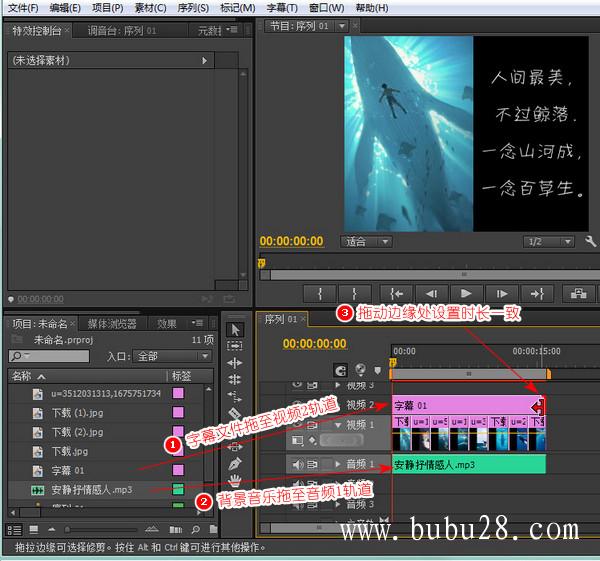The height and width of the screenshot is (561, 600).
Task: Click the Mark Out button in Program monitor
Action: click(354, 294)
